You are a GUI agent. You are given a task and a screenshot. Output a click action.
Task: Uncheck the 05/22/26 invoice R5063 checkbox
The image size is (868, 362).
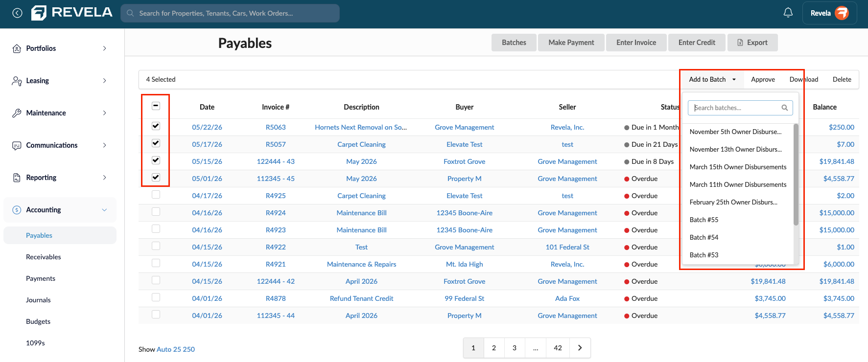(x=156, y=126)
